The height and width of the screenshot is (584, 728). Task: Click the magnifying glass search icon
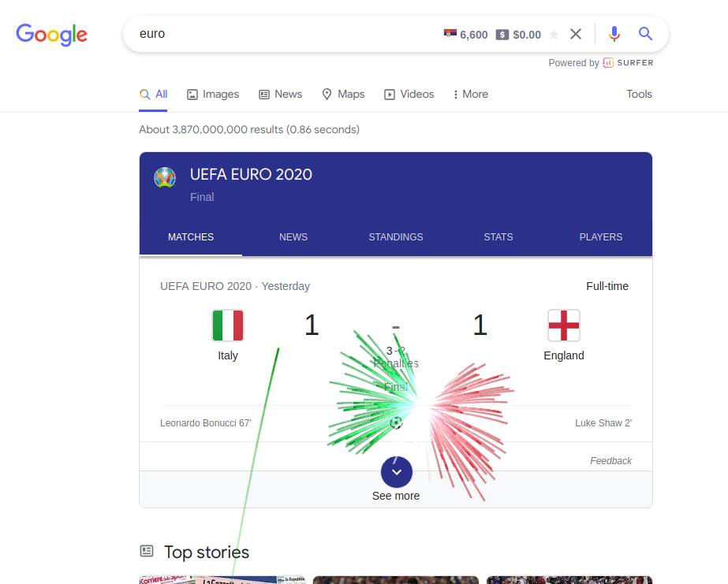[x=645, y=33]
